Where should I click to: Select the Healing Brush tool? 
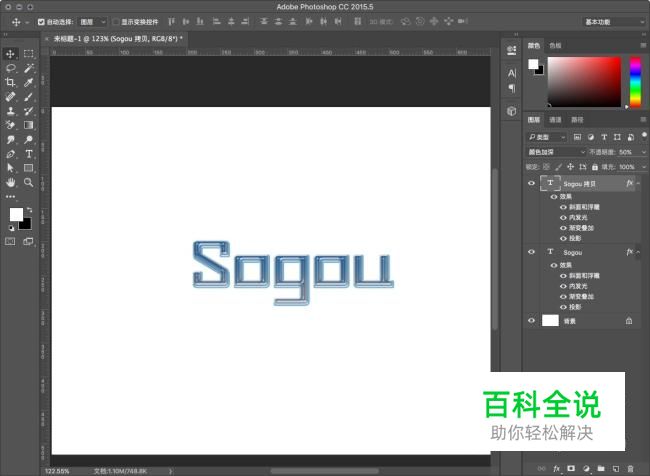pos(10,97)
